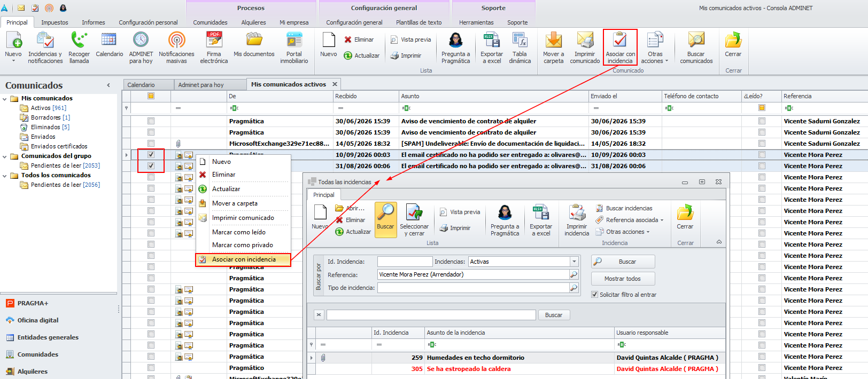
Task: Uncheck the row received 10/09/2026 00:03
Action: pyautogui.click(x=151, y=155)
